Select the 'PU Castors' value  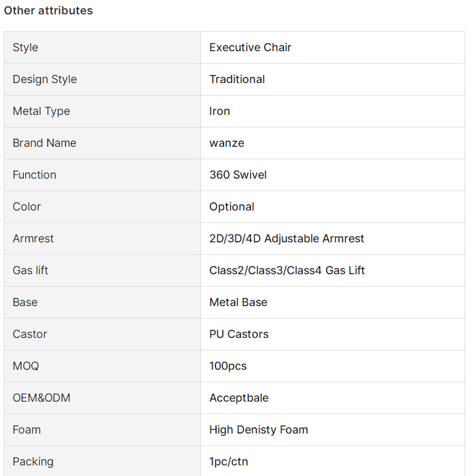point(238,335)
